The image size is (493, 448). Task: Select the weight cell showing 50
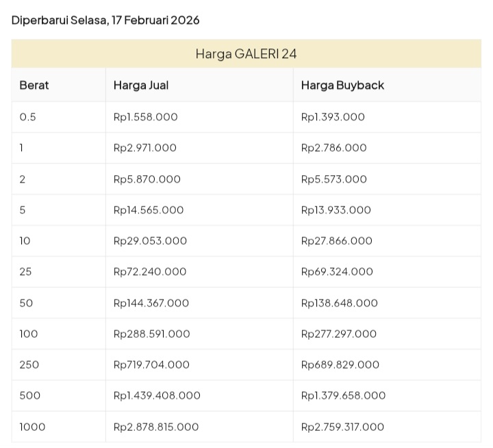26,303
